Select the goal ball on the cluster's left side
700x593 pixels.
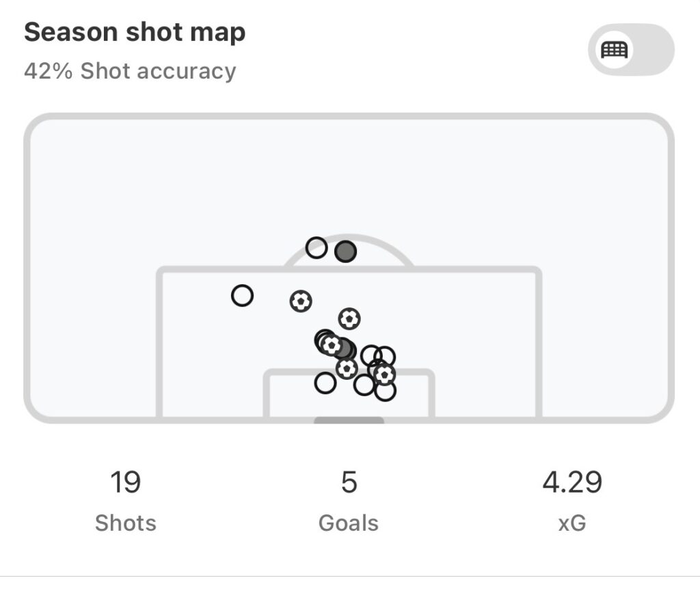point(332,346)
